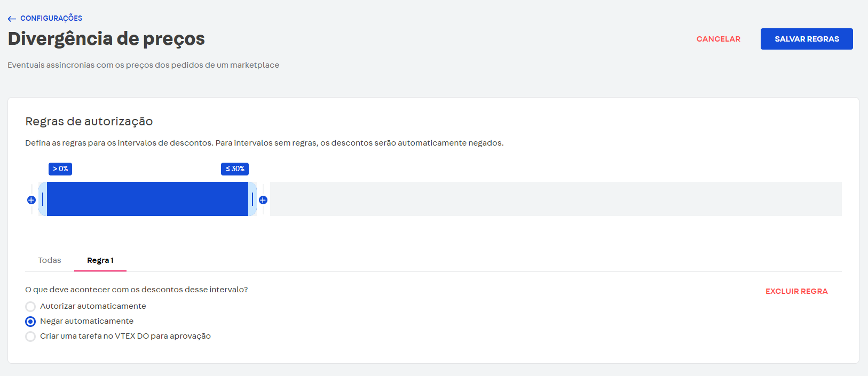Choose the "Negar automaticamente" radio option
This screenshot has width=868, height=376.
[x=30, y=322]
